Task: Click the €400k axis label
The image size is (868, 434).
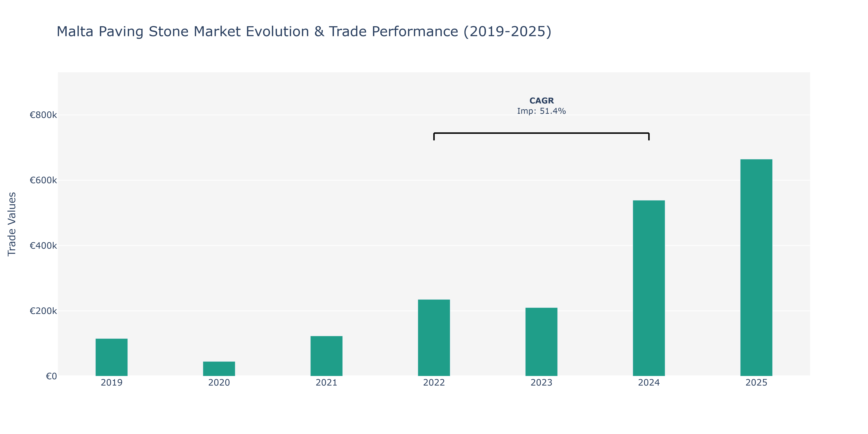Action: click(x=43, y=246)
